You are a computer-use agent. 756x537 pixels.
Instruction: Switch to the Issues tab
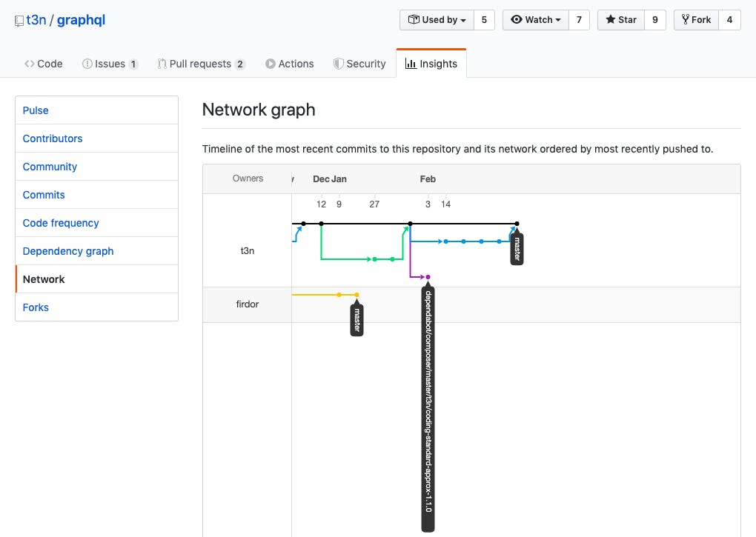pyautogui.click(x=110, y=64)
